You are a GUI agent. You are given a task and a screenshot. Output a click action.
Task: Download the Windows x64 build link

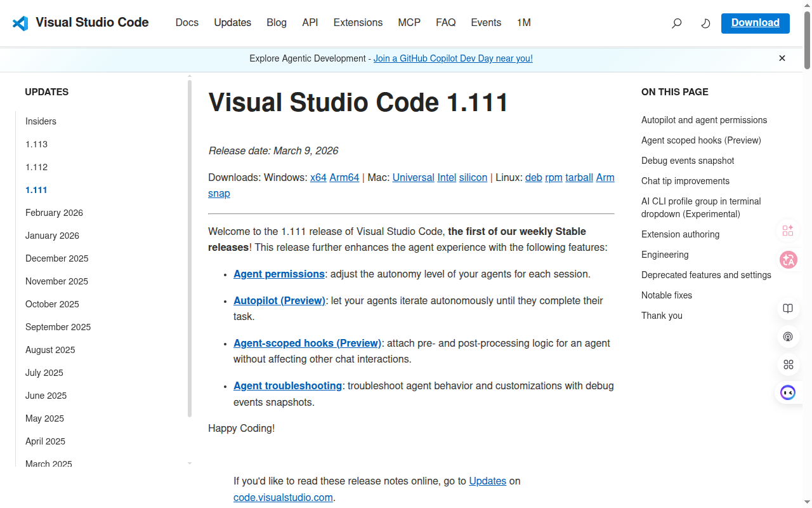pos(318,178)
